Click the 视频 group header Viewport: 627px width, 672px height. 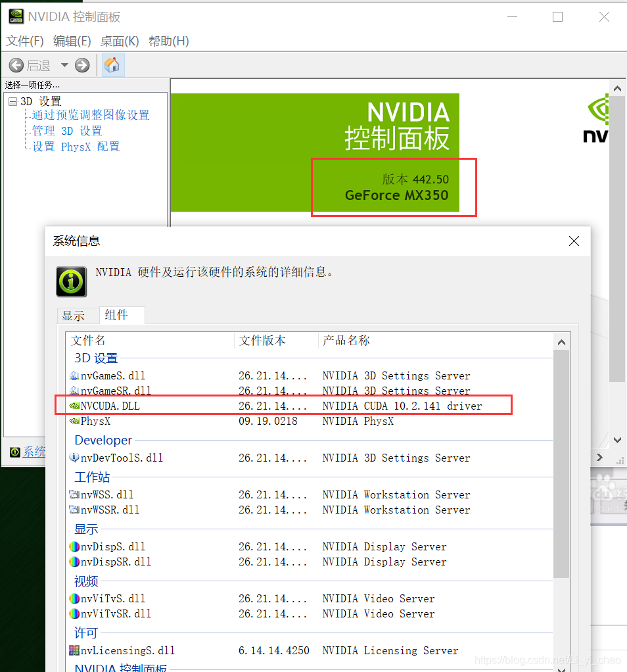pyautogui.click(x=86, y=581)
